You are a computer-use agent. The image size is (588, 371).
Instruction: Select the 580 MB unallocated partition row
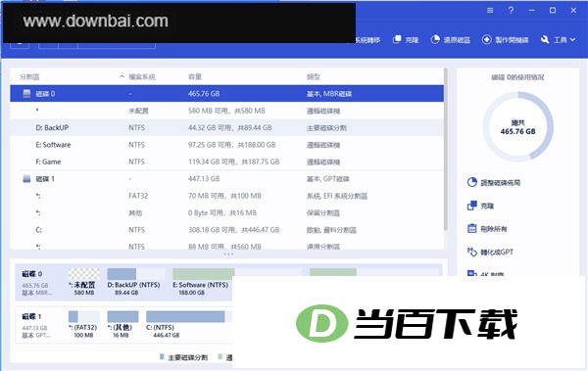point(227,111)
